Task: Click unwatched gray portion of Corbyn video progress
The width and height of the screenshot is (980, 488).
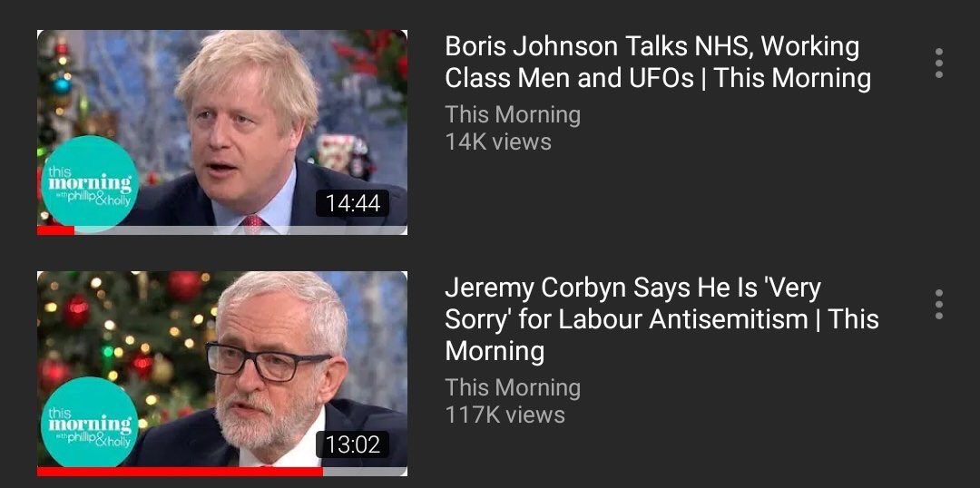Action: [x=365, y=472]
